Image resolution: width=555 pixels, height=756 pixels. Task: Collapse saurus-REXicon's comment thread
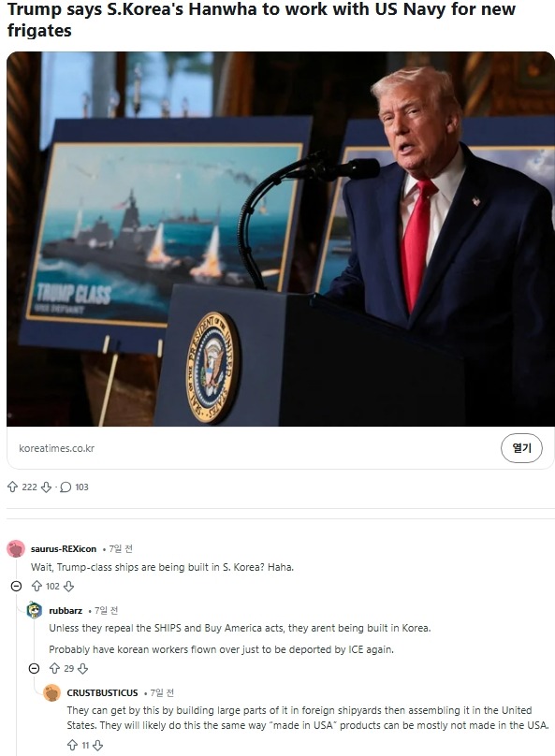(x=16, y=587)
